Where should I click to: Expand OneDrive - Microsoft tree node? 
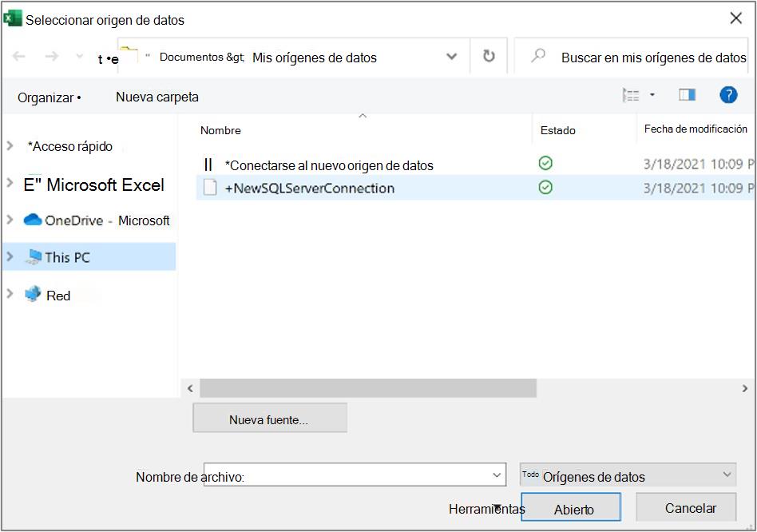click(10, 220)
